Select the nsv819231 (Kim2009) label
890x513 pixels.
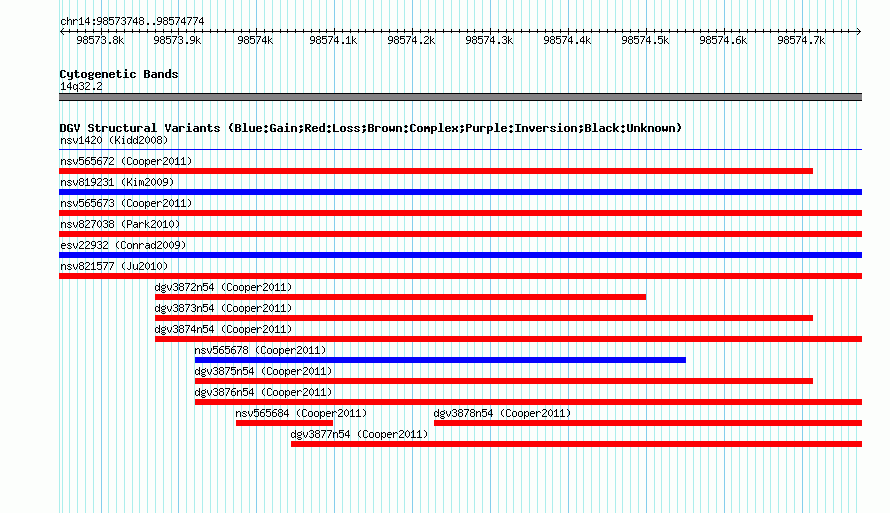(x=117, y=182)
